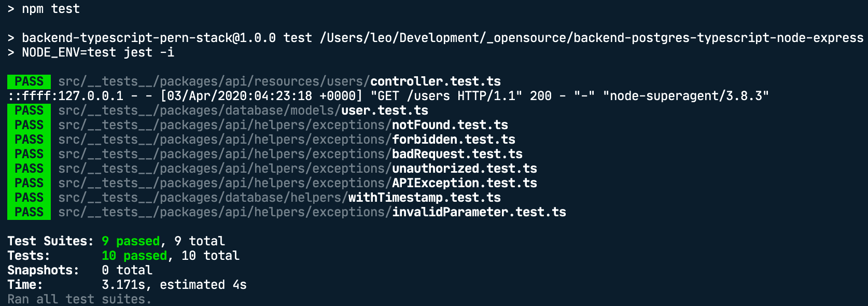Screen dimensions: 868x306
Task: Click the PASS badge beside invalidParameter.test.ts
Action: 29,212
